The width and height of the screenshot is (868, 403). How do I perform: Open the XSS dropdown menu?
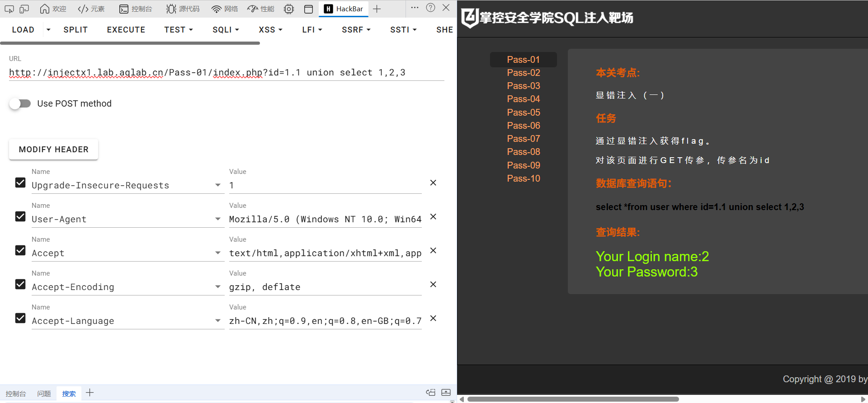[270, 29]
